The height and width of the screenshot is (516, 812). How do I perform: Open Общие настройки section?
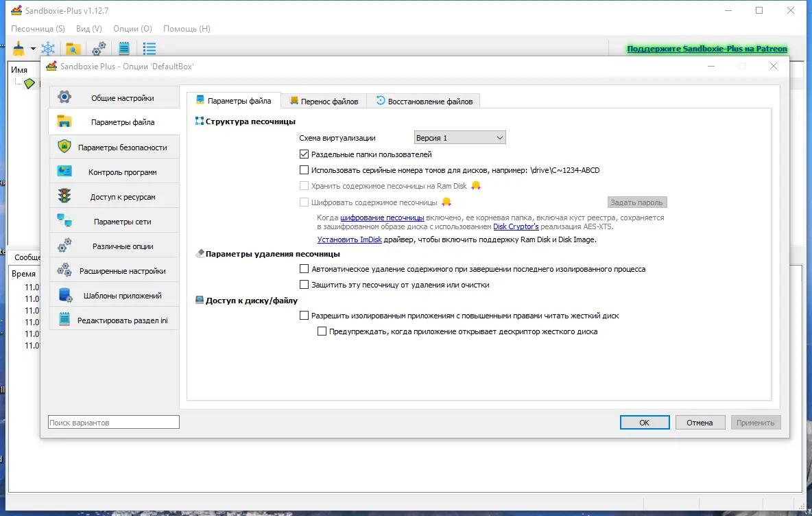point(115,97)
